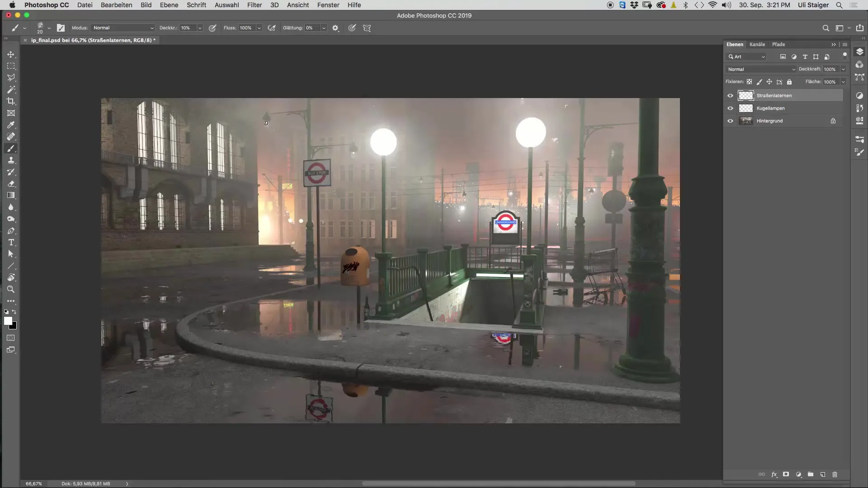The height and width of the screenshot is (488, 868).
Task: Select the Clone Stamp tool
Action: pos(11,160)
